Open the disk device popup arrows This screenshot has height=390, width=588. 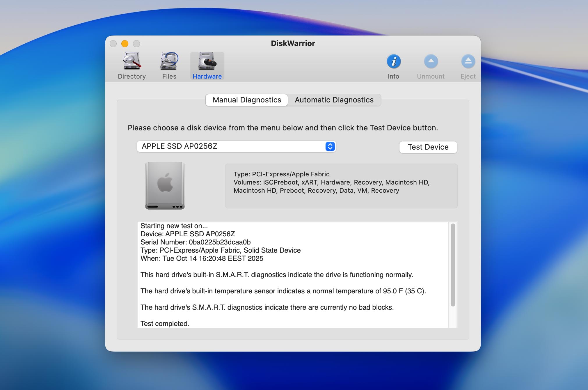pos(330,146)
